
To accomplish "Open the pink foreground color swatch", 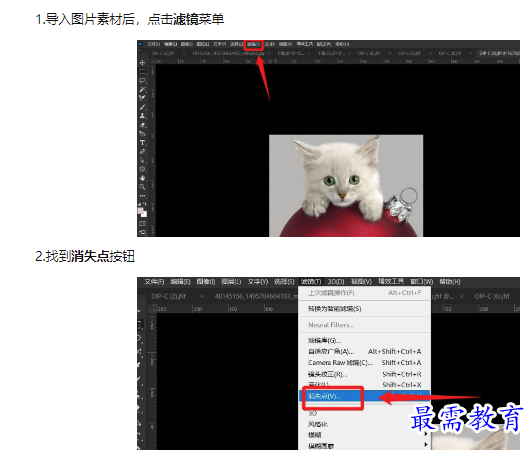I will (x=140, y=210).
